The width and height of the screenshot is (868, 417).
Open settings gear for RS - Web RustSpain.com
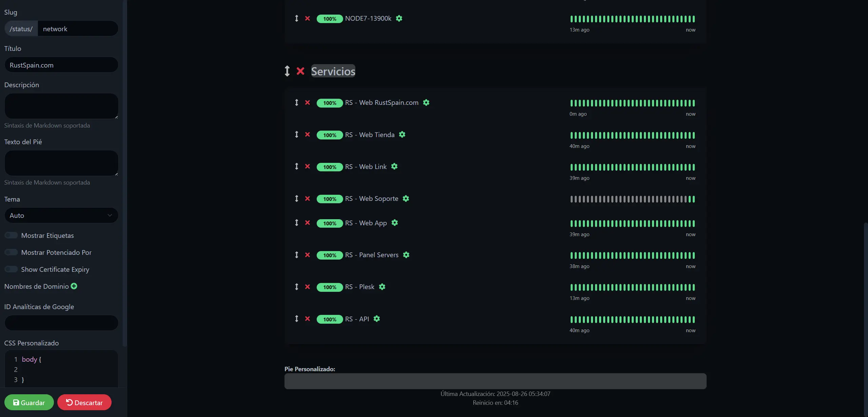coord(426,102)
